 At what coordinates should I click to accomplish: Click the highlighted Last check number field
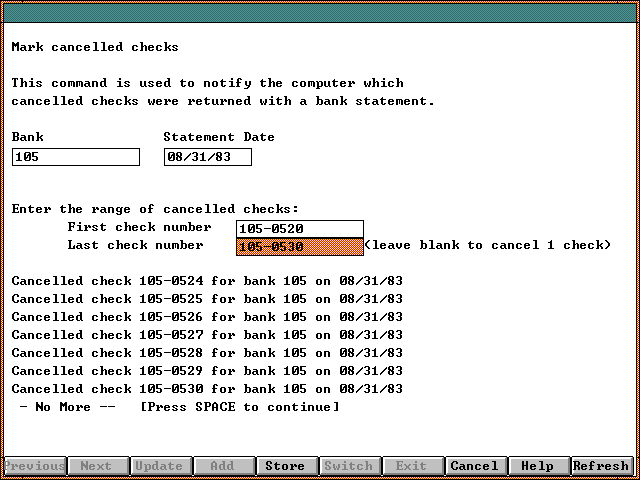click(x=300, y=246)
